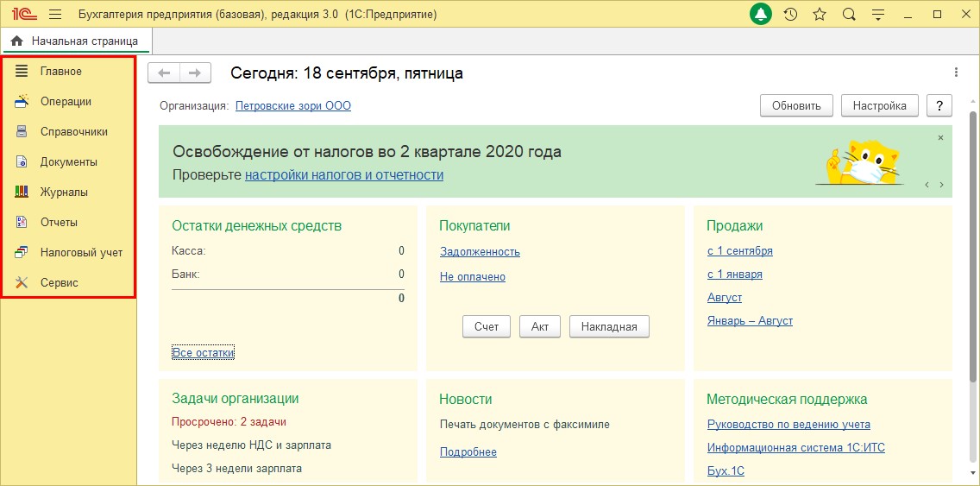Open the Налоговый учет menu section

point(81,253)
